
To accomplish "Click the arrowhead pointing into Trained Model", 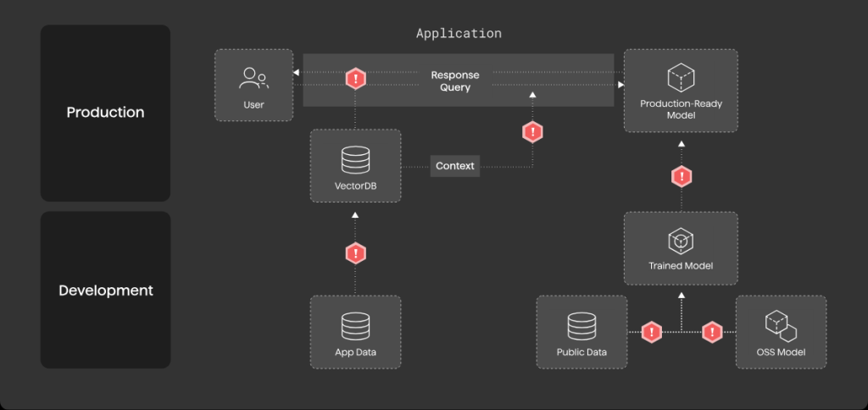I will coord(682,296).
